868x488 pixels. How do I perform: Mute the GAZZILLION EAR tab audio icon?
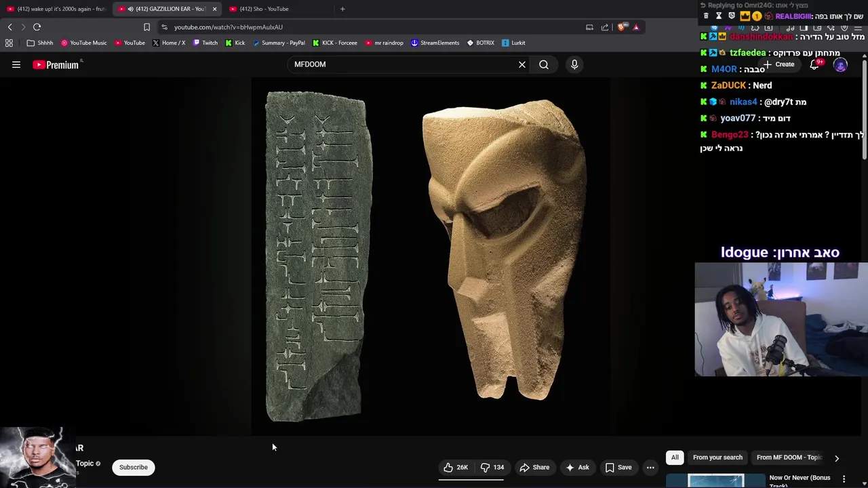pyautogui.click(x=131, y=9)
